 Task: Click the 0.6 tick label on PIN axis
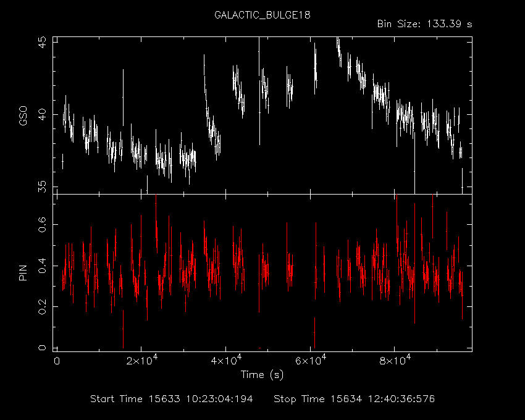click(43, 224)
